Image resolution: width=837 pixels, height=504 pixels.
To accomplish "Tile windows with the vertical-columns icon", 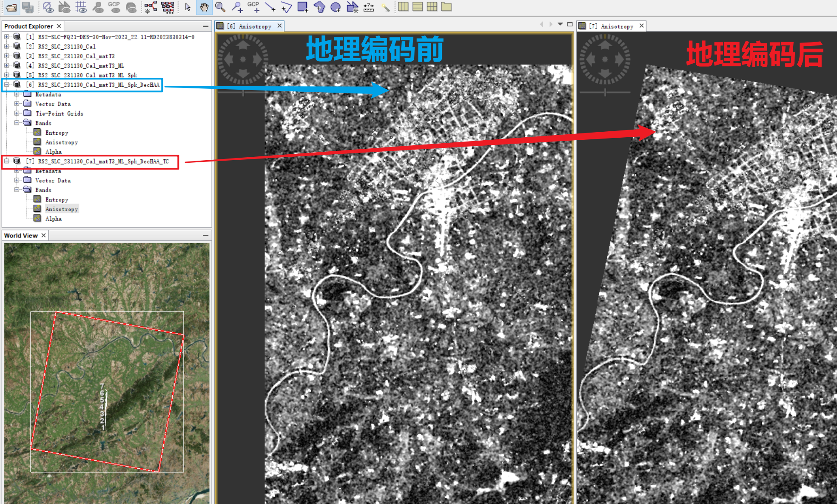I will click(403, 7).
